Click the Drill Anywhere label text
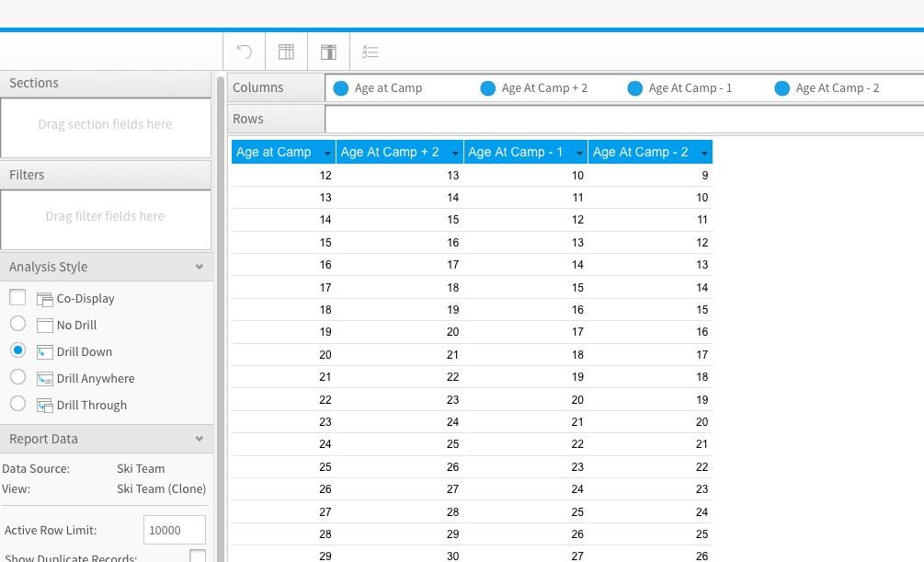The width and height of the screenshot is (924, 562). (96, 379)
